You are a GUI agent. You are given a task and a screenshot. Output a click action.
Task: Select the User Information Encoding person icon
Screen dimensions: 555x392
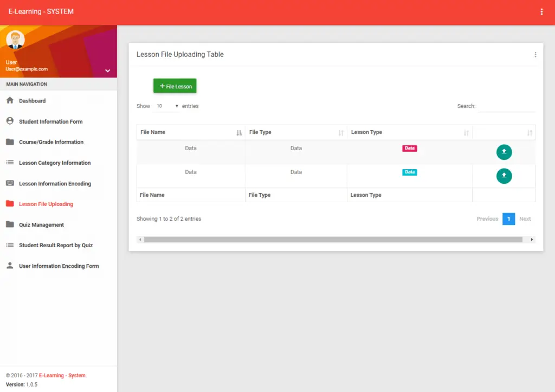click(x=10, y=266)
